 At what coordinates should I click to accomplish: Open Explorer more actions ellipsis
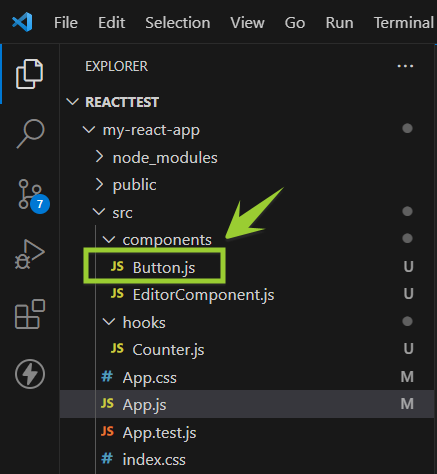(405, 66)
